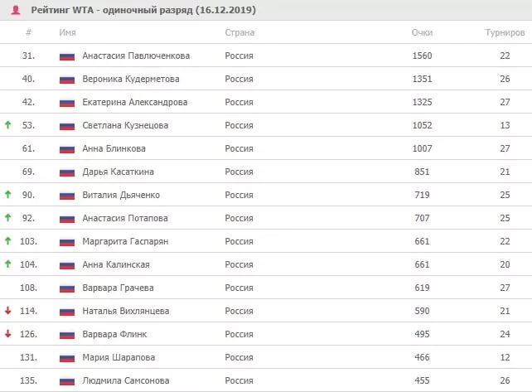Select the name Наталья Вихлянцева
This screenshot has height=392, width=532.
(125, 311)
